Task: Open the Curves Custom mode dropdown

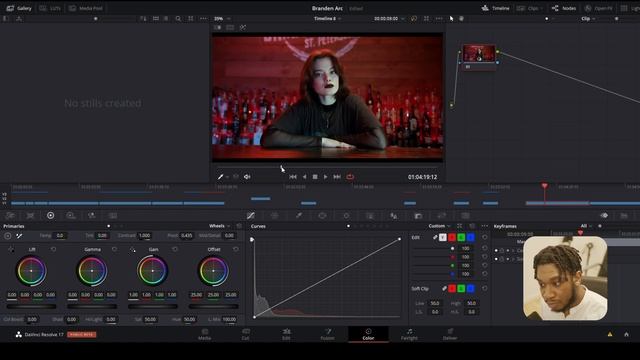Action: click(439, 226)
